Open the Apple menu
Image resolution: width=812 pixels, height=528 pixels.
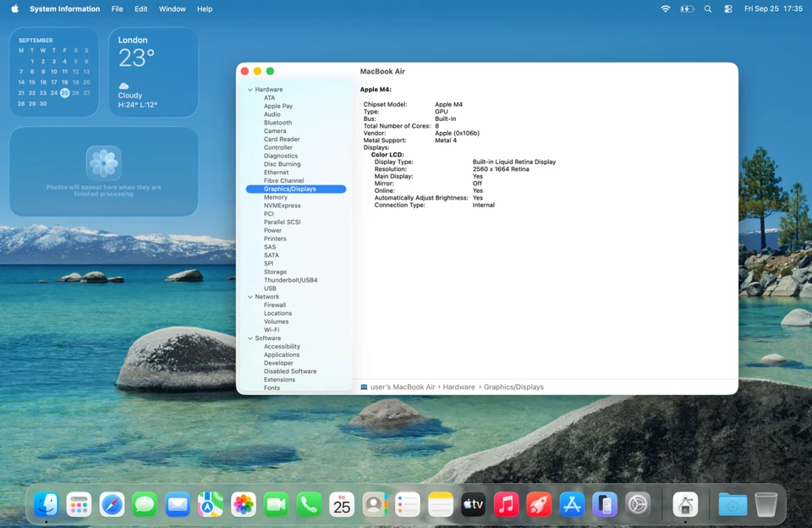[x=14, y=8]
